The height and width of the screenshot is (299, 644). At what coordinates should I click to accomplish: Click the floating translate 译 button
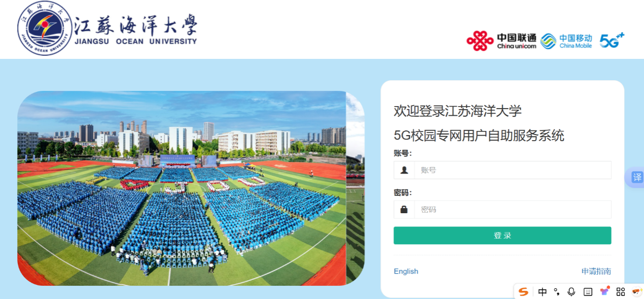636,177
